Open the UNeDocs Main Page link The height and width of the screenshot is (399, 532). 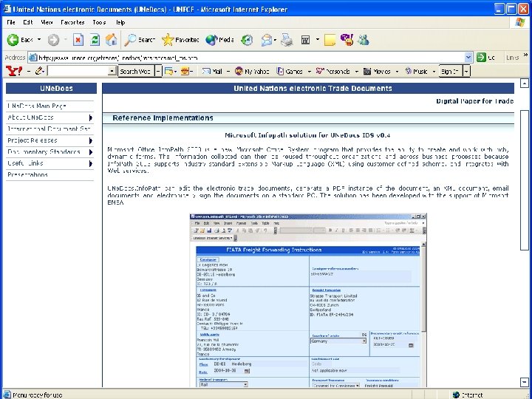pos(37,106)
